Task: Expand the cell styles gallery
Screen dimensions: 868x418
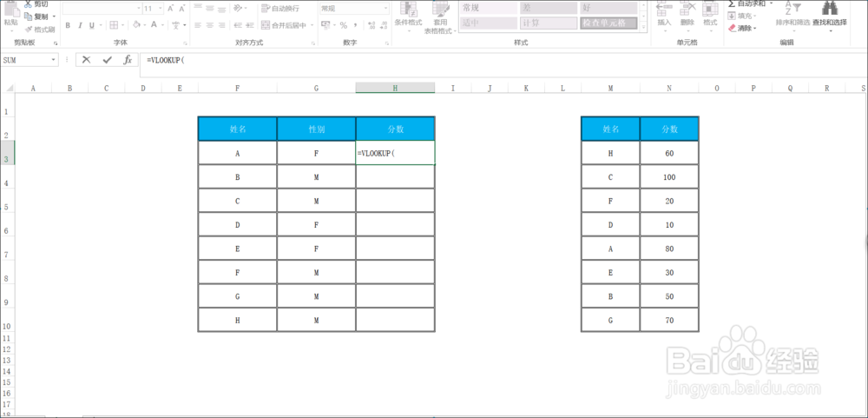Action: (x=643, y=26)
